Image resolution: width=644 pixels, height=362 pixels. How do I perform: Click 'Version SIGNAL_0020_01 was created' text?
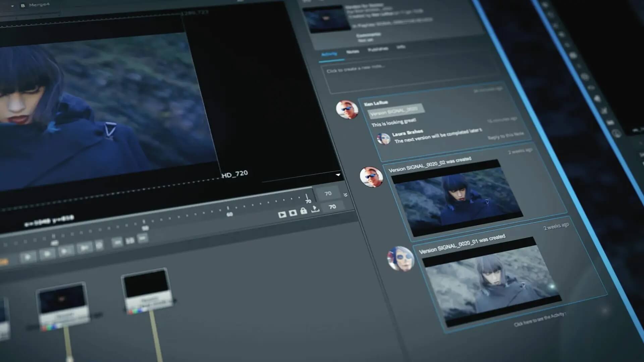(x=462, y=244)
